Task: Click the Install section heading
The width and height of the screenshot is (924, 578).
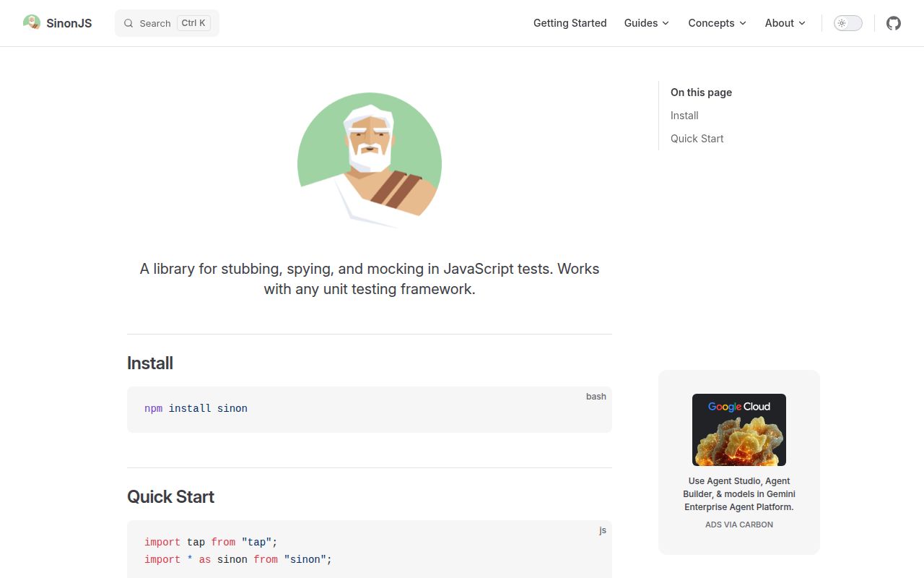Action: coord(150,363)
